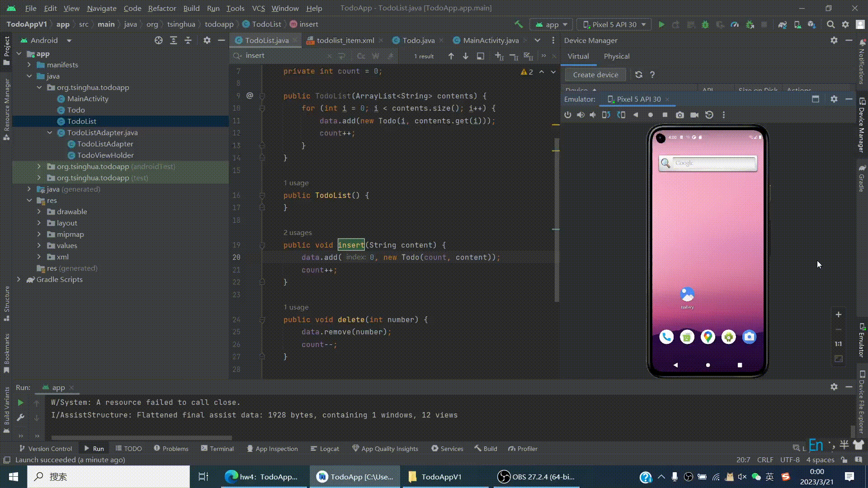Screen dimensions: 868x488
Task: Toggle Regex option in search bar
Action: point(390,56)
